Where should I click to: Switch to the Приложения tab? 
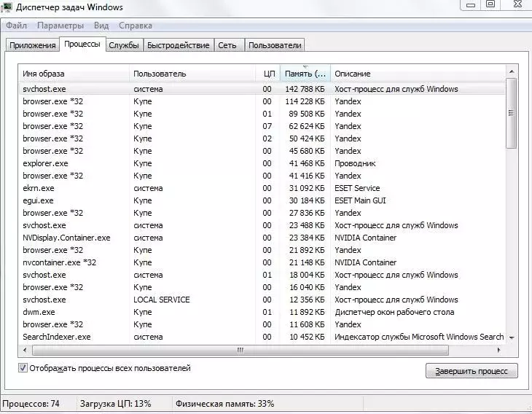[33, 45]
